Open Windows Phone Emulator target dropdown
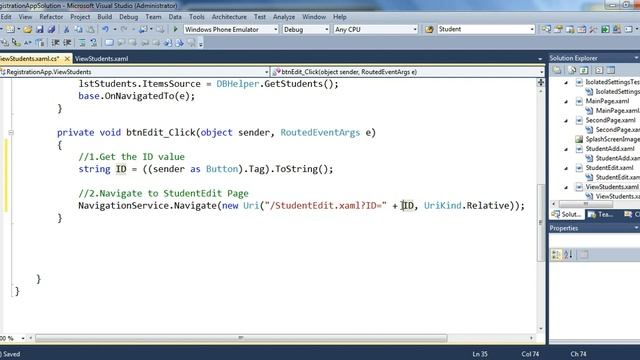Screen dimensions: 640x360 click(276, 29)
